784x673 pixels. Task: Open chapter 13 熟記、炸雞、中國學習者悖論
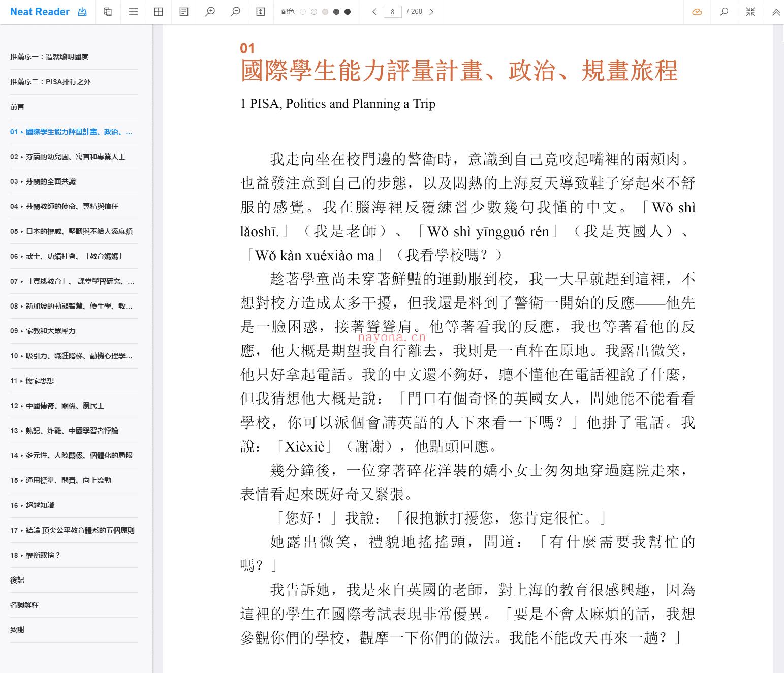coord(64,431)
